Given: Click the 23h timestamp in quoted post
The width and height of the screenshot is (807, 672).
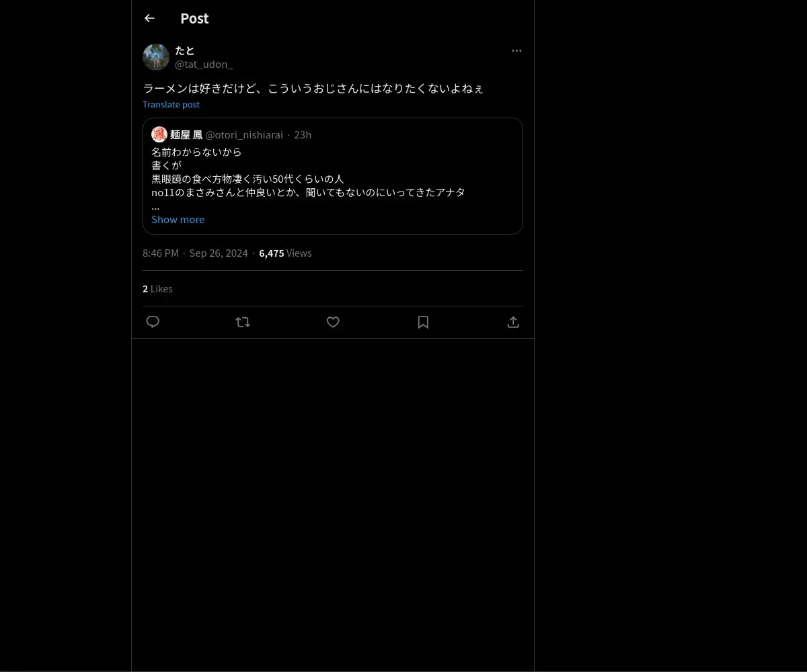Looking at the screenshot, I should (x=303, y=134).
